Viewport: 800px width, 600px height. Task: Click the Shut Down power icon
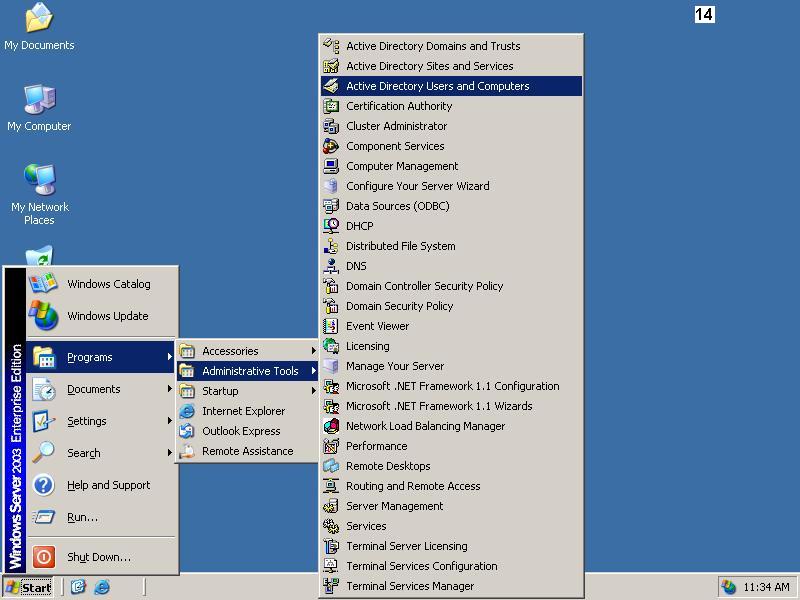tap(43, 557)
